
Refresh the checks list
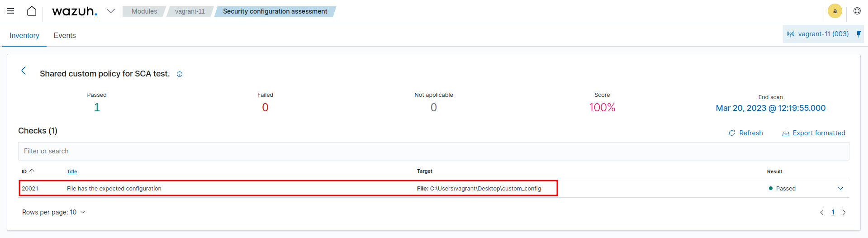746,133
